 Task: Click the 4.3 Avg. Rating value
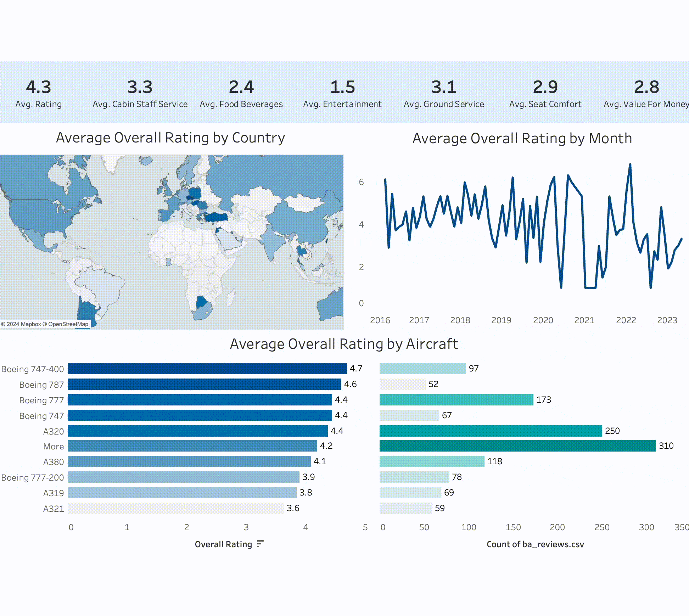click(x=39, y=87)
